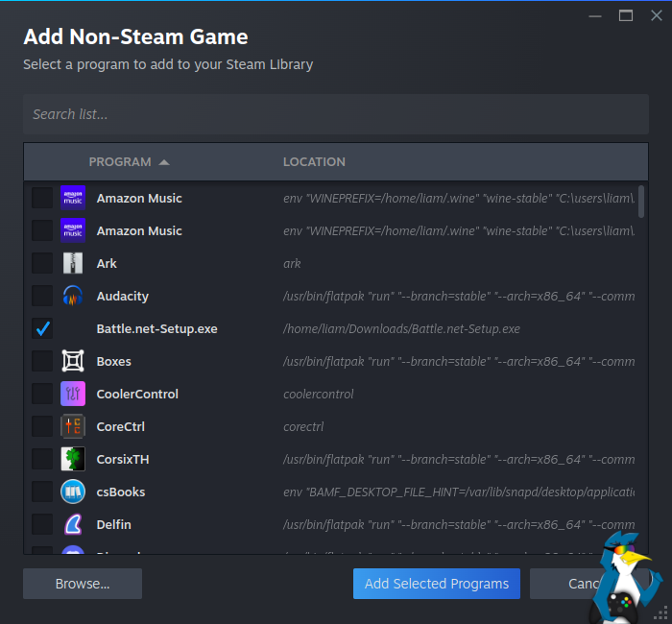Focus the Search list input field

(x=335, y=114)
